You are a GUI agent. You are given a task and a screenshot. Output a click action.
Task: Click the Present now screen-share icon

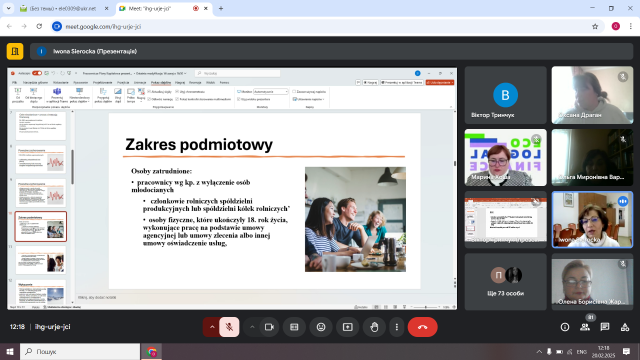pyautogui.click(x=348, y=327)
